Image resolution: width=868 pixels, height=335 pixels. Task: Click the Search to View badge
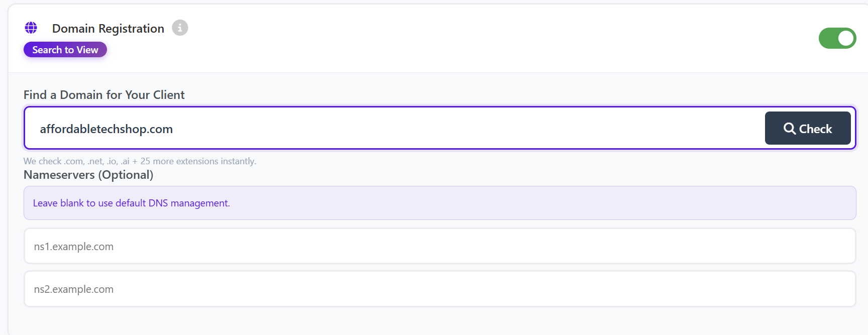(65, 50)
